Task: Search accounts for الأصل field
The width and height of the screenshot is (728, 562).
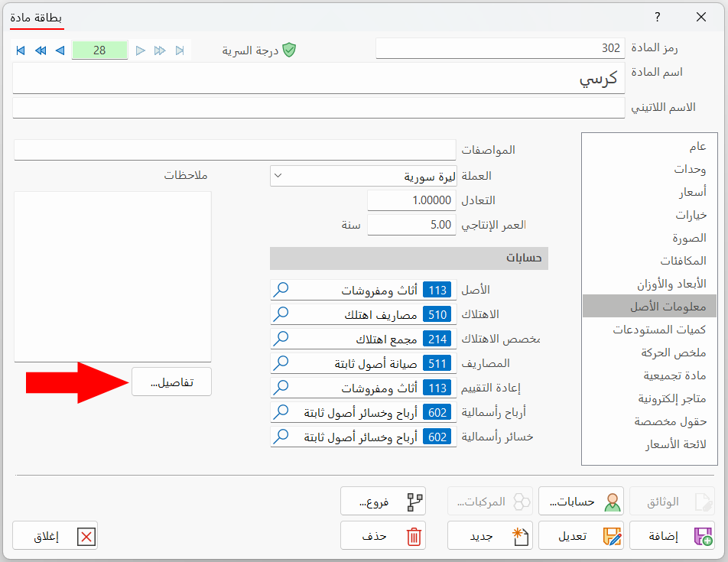Action: 281,290
